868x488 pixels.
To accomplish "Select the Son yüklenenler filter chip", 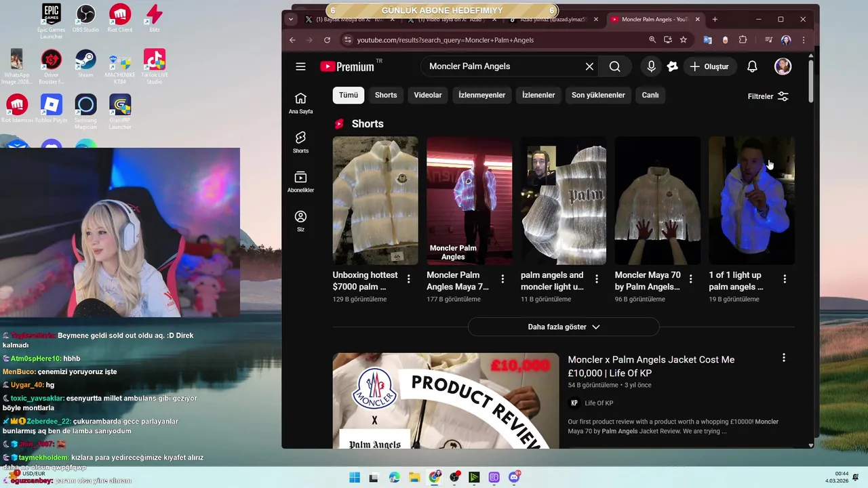I will [x=598, y=95].
